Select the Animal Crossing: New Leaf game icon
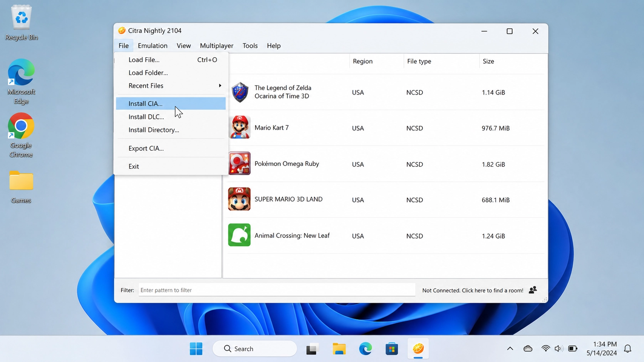Viewport: 644px width, 362px height. [x=239, y=235]
